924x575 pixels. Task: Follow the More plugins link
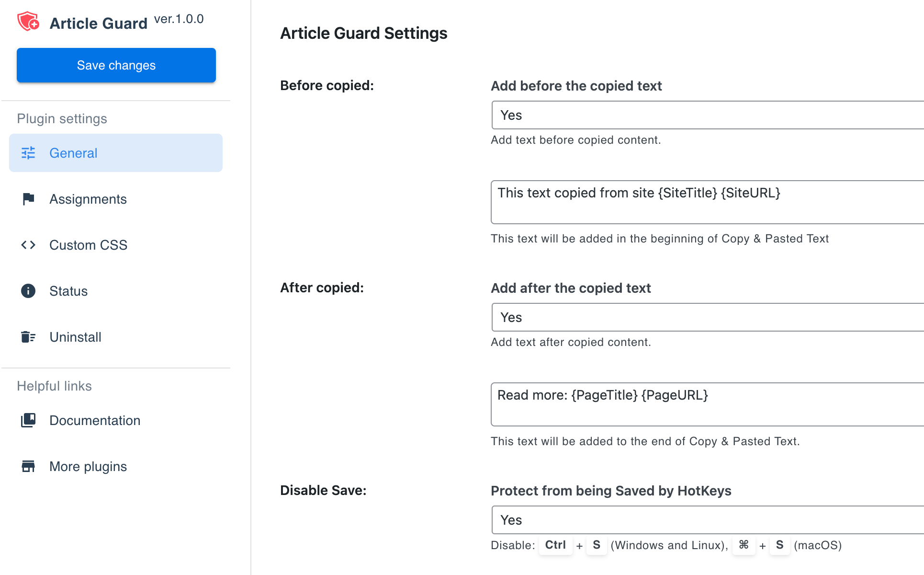click(x=88, y=466)
